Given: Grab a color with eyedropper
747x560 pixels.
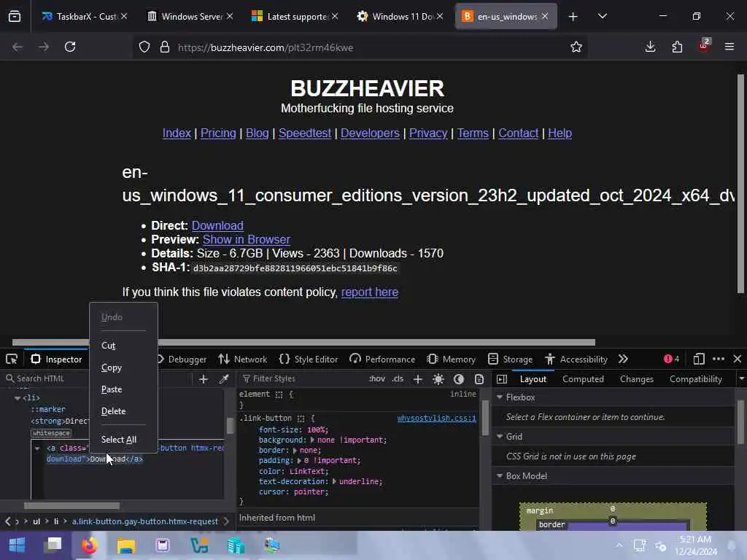Looking at the screenshot, I should click(x=223, y=379).
